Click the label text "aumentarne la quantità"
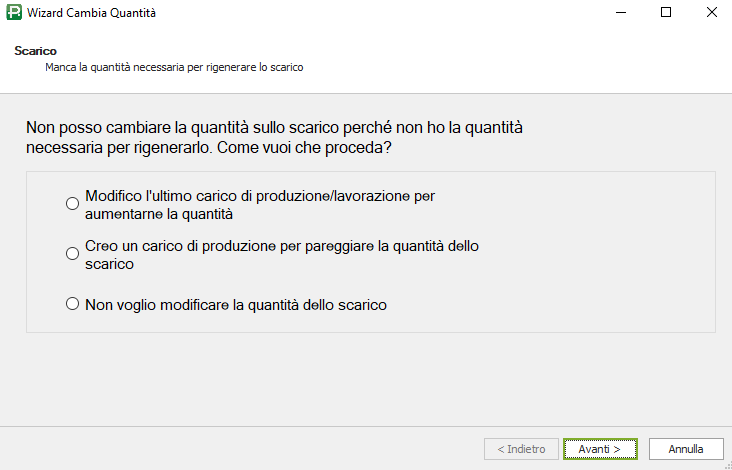This screenshot has height=470, width=732. (159, 214)
